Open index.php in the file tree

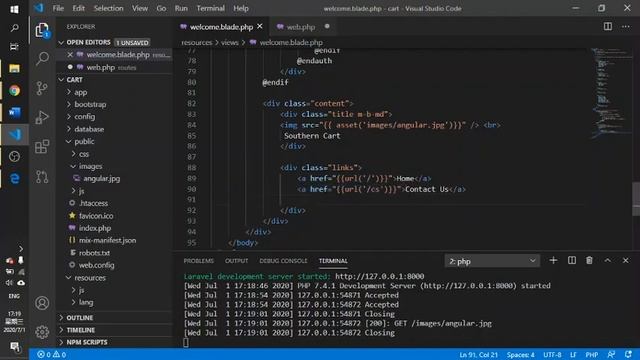coord(95,228)
